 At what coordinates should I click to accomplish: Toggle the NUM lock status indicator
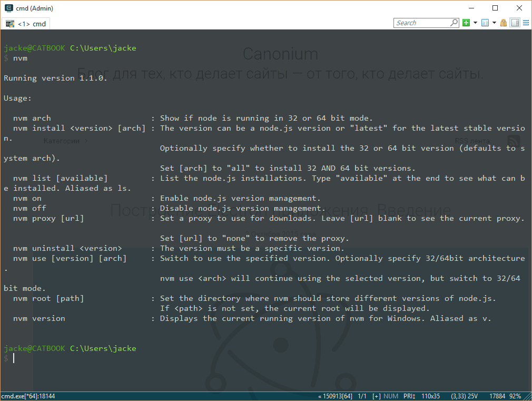391,396
